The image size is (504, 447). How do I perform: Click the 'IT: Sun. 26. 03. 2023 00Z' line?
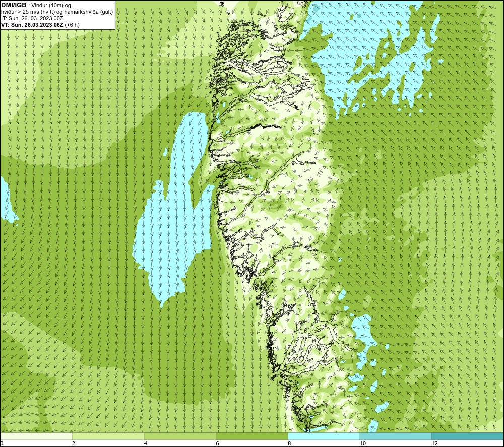32,18
